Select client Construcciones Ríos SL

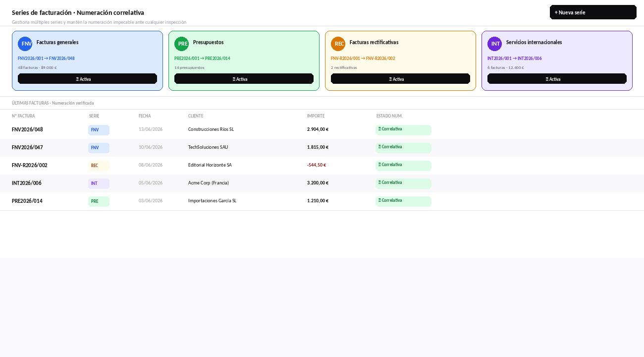211,129
